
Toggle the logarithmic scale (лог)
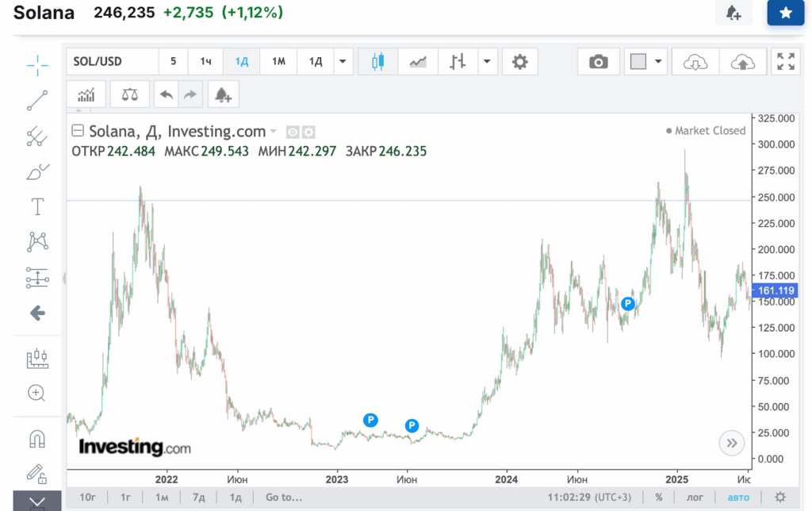693,498
